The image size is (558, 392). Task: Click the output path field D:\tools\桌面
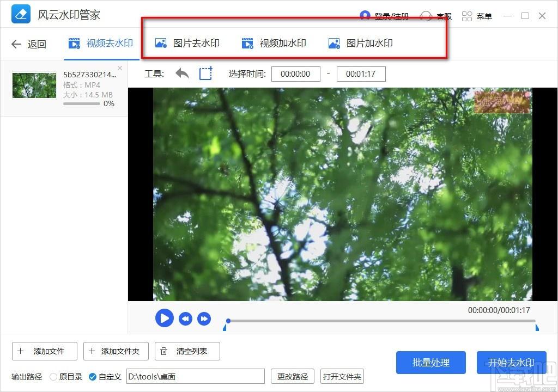click(196, 376)
